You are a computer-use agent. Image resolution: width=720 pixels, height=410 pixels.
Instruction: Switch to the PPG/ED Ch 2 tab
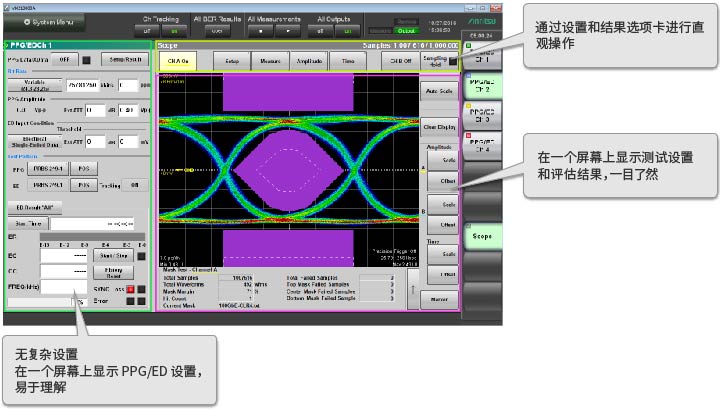pyautogui.click(x=482, y=86)
